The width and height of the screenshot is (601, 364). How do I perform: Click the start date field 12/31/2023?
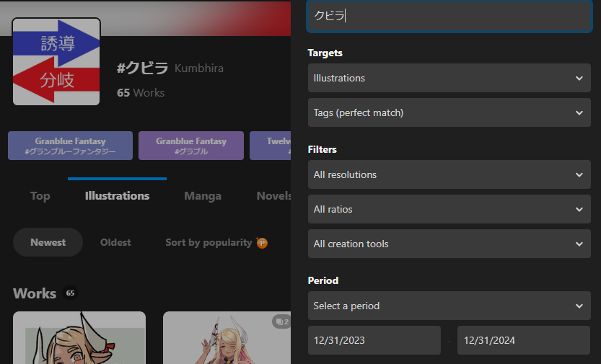(x=374, y=340)
